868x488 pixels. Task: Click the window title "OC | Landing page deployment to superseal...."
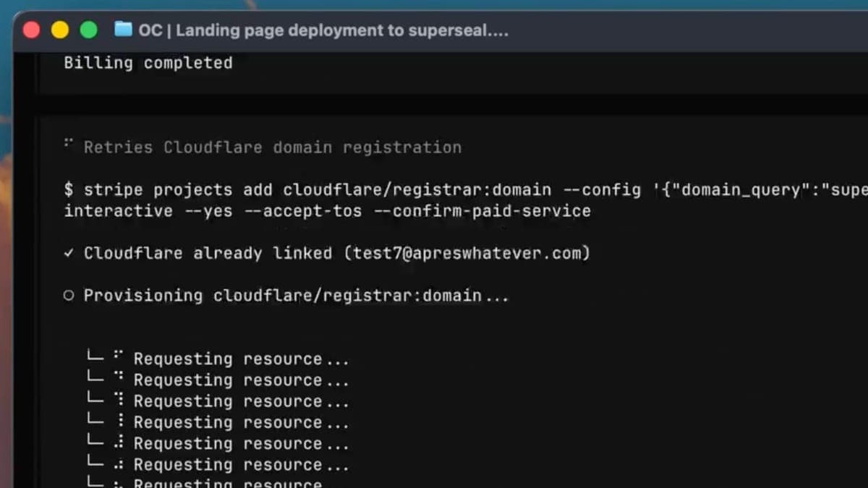pos(323,30)
